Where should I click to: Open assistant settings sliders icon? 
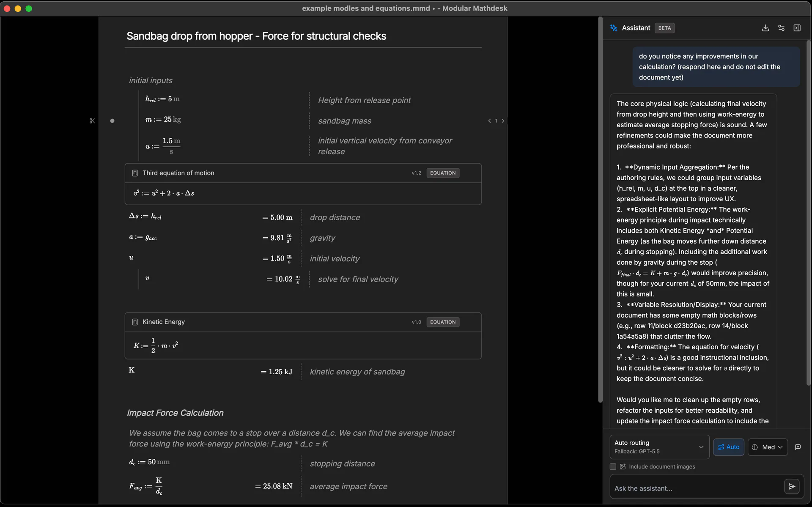tap(781, 28)
